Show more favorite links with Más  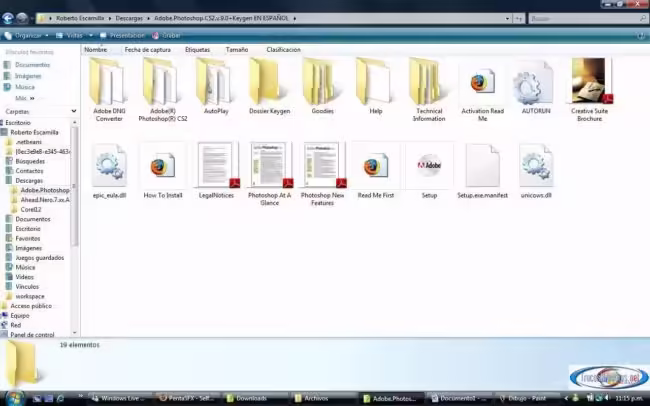(x=25, y=98)
